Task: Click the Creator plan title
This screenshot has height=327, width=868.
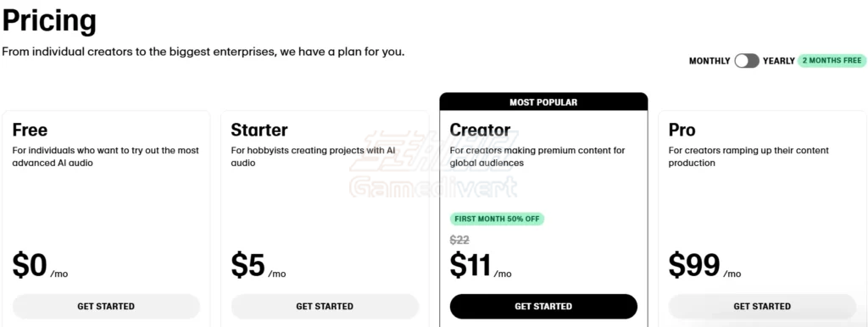Action: pyautogui.click(x=480, y=130)
